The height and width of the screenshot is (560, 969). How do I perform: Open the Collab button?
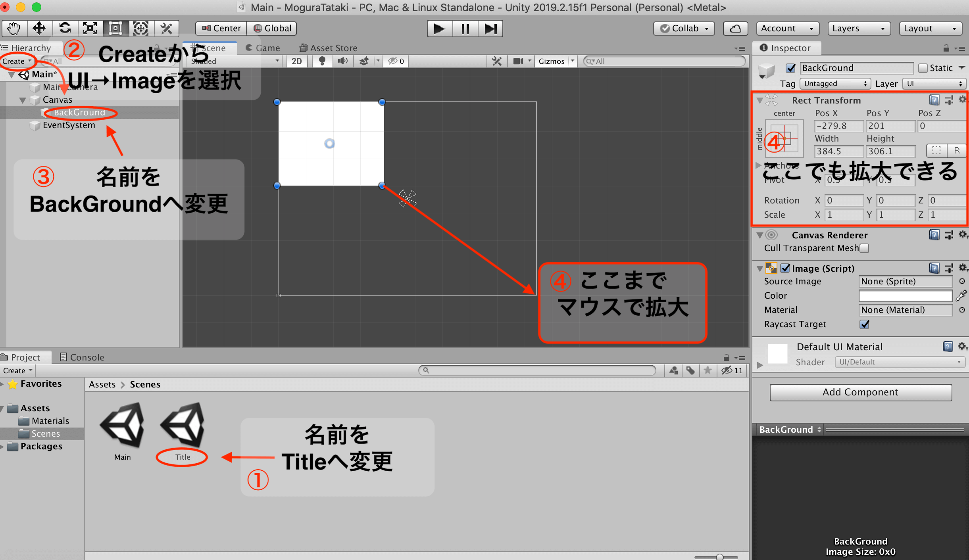point(684,29)
